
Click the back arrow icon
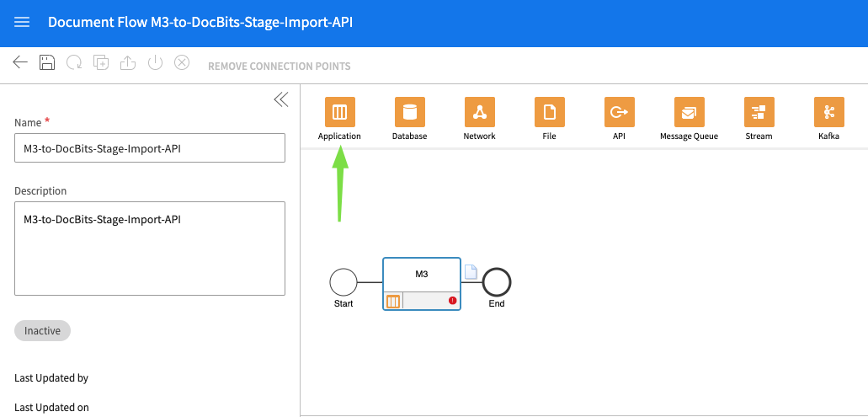pyautogui.click(x=20, y=63)
